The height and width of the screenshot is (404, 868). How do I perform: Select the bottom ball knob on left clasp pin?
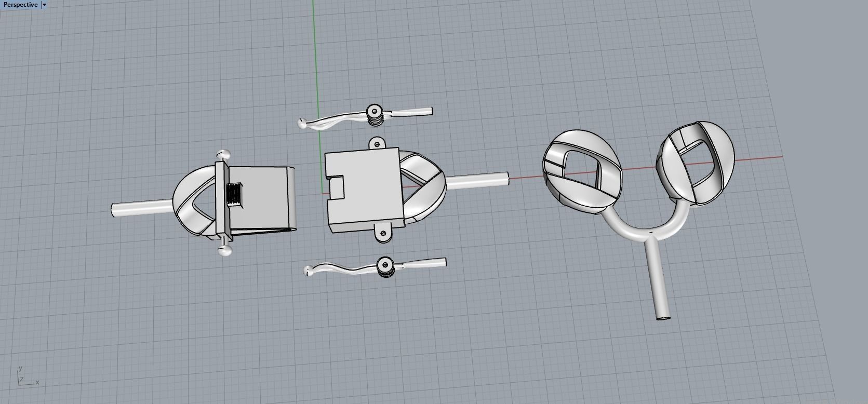point(225,252)
